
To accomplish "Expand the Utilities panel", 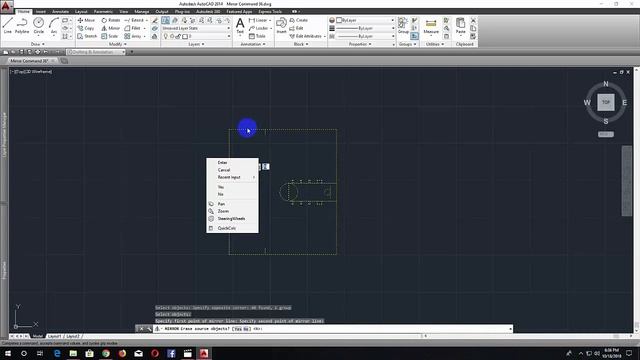I will pos(436,44).
